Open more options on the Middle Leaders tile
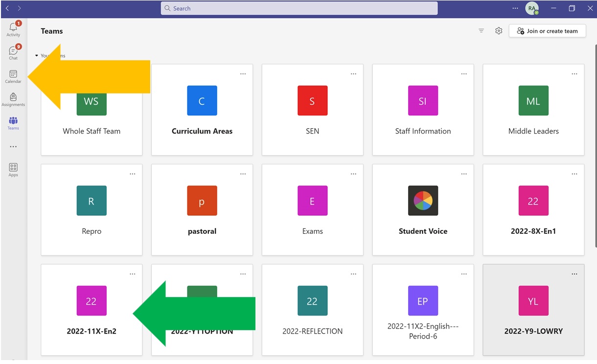 (x=574, y=74)
